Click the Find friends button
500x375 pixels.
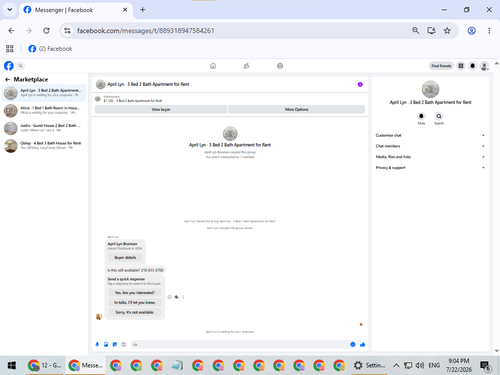tap(441, 66)
